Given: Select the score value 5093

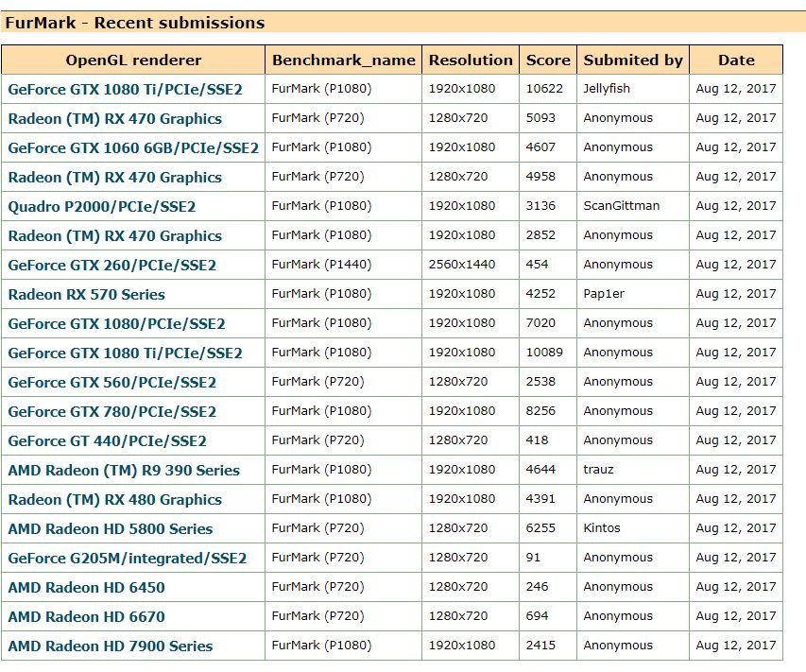Looking at the screenshot, I should pos(540,118).
